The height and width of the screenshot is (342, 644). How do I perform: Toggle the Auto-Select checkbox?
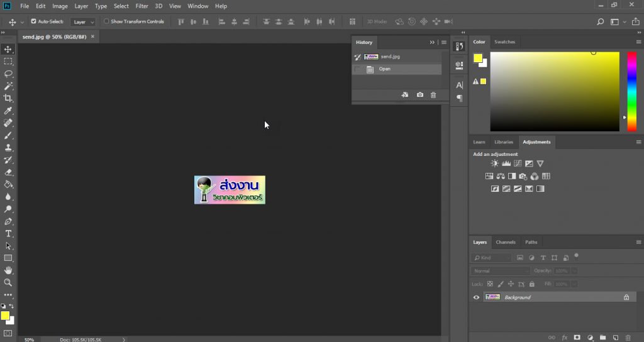pos(33,21)
